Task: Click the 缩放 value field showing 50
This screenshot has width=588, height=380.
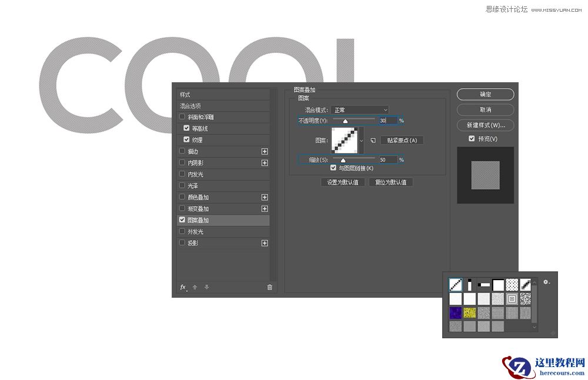Action: [387, 160]
